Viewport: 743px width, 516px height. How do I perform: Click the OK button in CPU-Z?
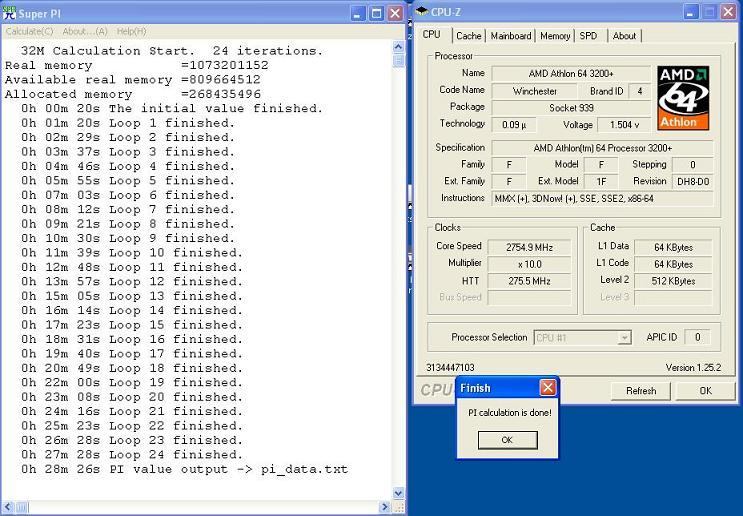click(x=706, y=391)
